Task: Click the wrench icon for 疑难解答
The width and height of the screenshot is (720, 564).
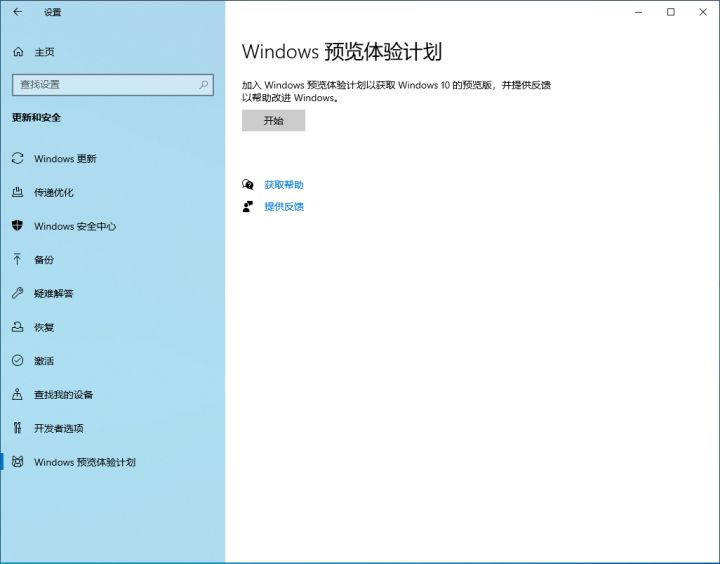Action: tap(17, 294)
